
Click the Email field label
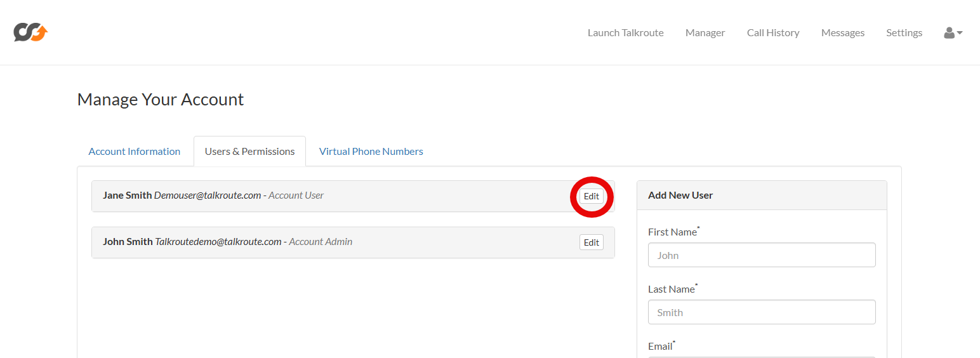click(660, 347)
